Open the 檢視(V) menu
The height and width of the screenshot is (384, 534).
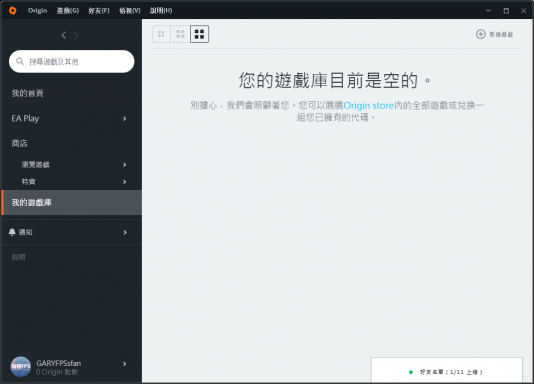(x=130, y=11)
